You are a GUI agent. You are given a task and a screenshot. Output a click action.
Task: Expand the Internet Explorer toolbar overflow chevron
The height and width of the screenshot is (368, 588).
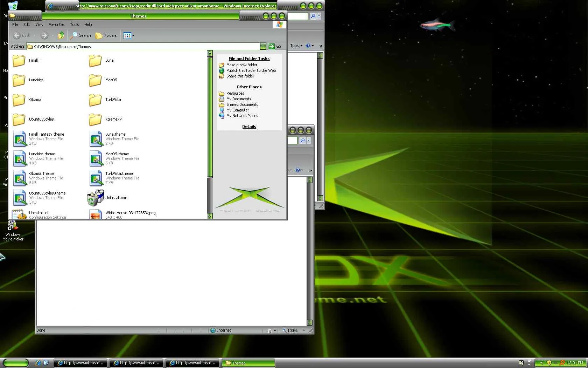321,46
